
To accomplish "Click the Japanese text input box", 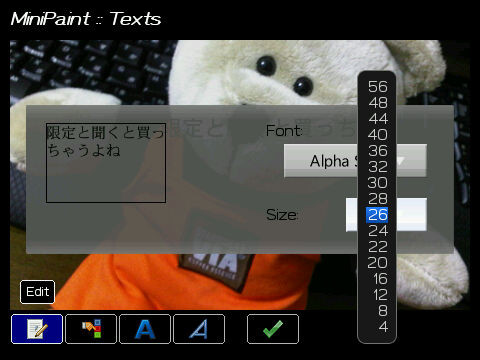I will [x=106, y=163].
